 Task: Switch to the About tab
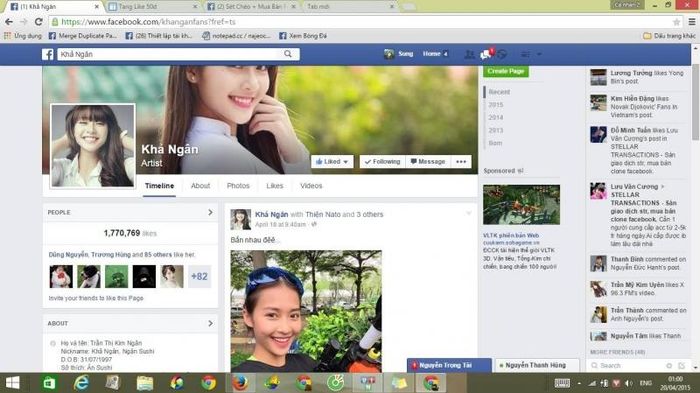[x=200, y=186]
